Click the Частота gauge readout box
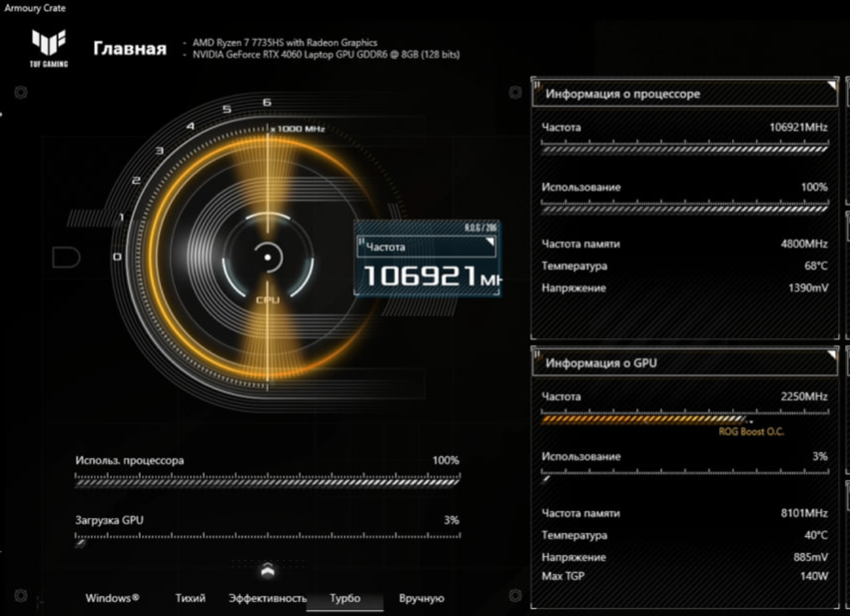The height and width of the screenshot is (616, 850). pyautogui.click(x=427, y=259)
